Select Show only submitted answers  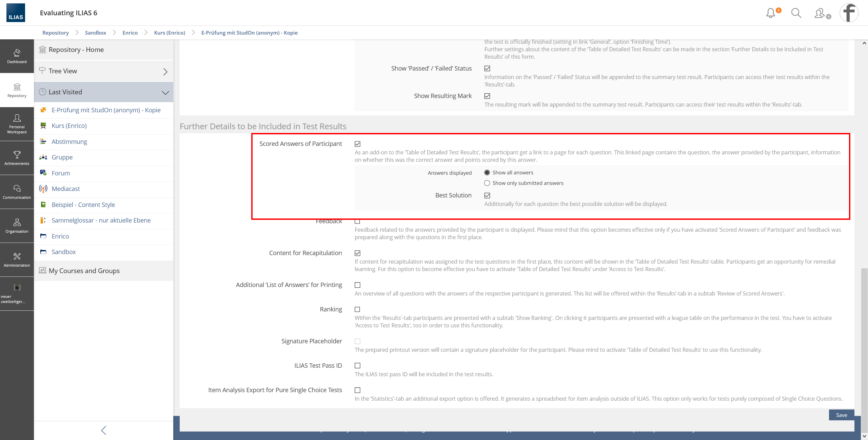487,183
